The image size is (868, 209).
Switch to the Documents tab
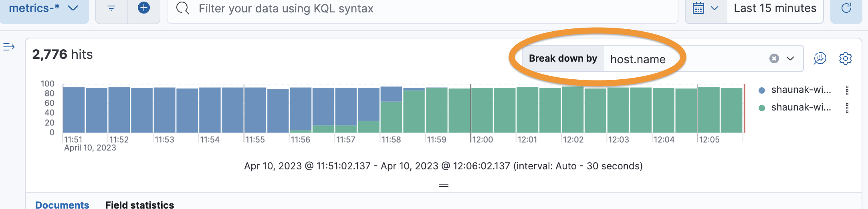[x=62, y=204]
